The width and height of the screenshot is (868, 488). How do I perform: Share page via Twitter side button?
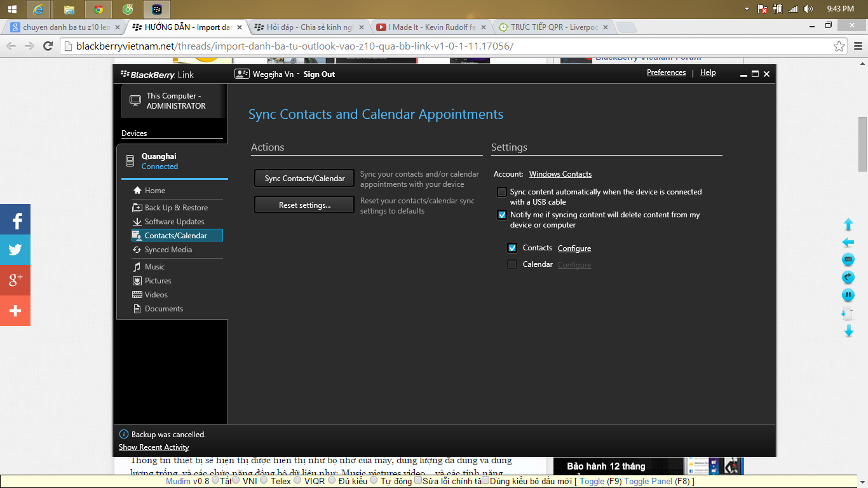point(15,250)
